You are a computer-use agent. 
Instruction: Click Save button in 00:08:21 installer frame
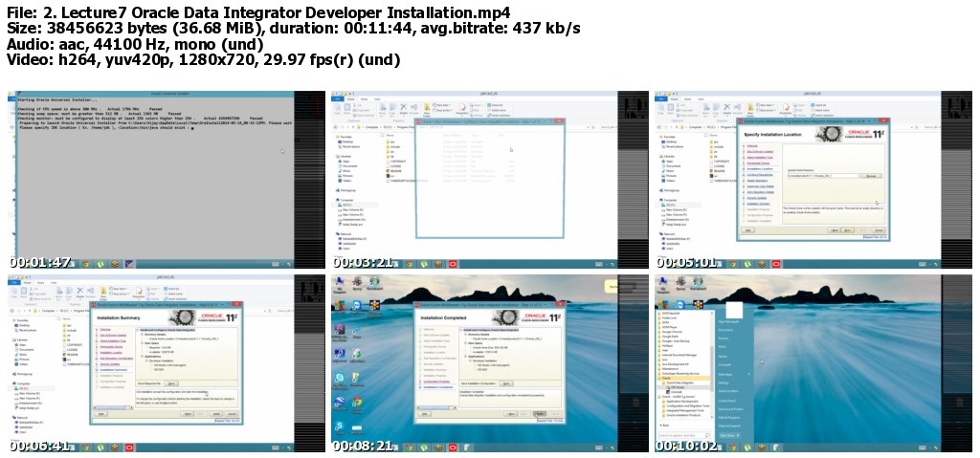pos(506,383)
